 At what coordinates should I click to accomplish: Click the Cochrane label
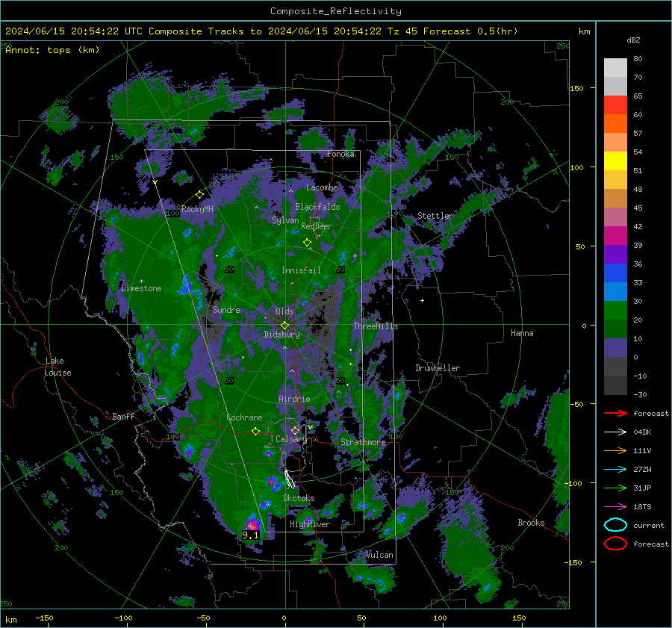click(244, 417)
